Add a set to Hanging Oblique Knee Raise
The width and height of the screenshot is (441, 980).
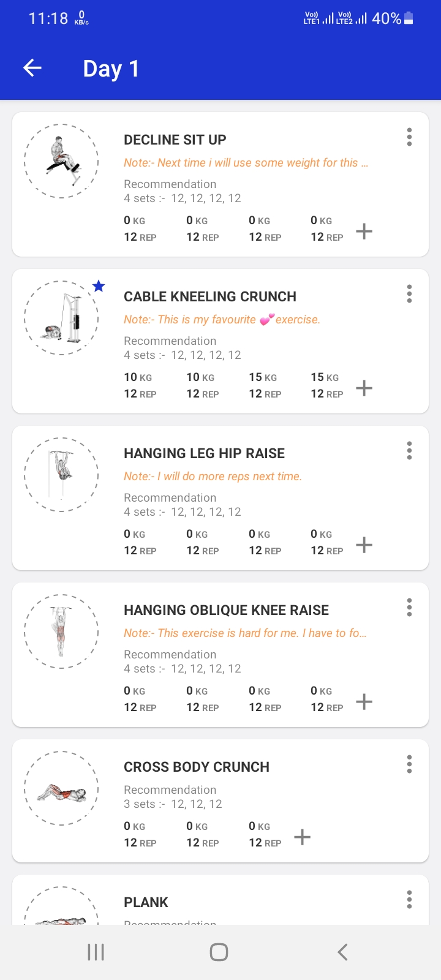(x=364, y=701)
